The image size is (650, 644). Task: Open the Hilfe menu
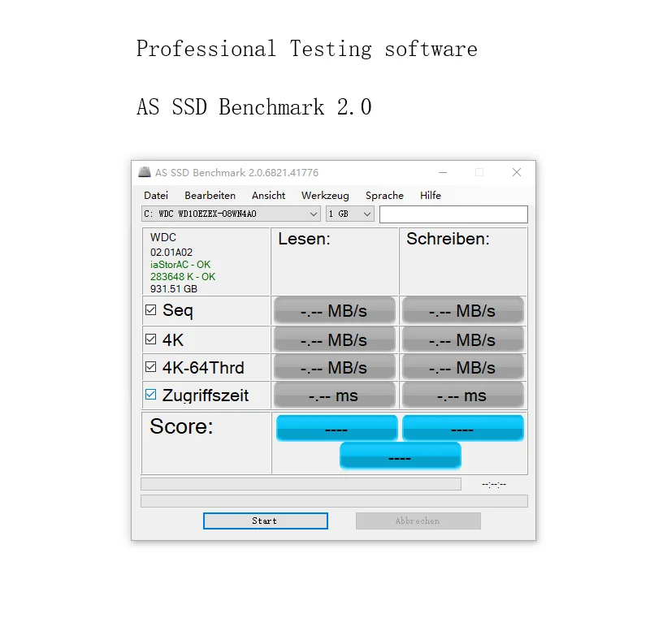click(x=431, y=196)
